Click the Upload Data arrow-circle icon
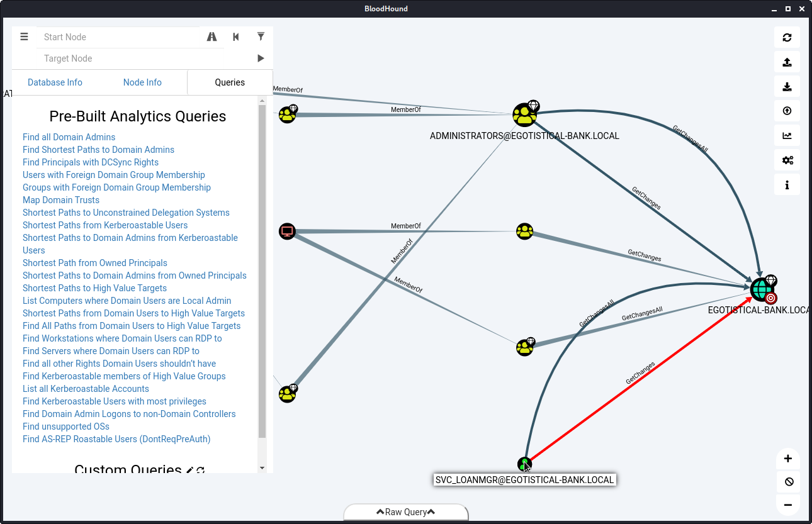812x524 pixels. click(x=787, y=111)
